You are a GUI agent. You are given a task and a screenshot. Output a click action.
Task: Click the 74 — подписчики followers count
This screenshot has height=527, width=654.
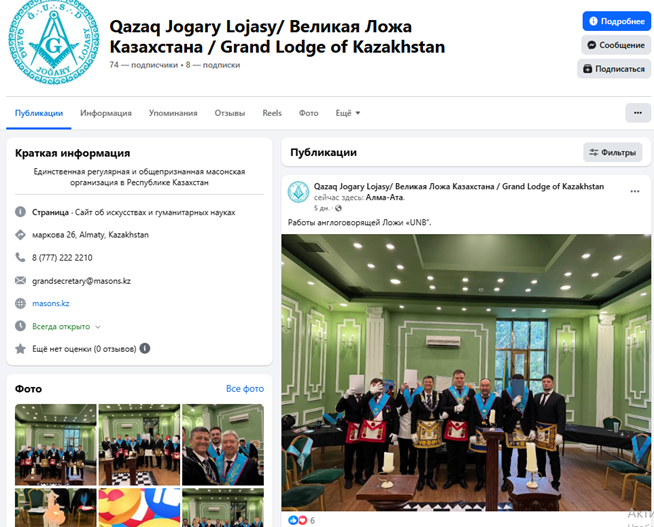143,65
